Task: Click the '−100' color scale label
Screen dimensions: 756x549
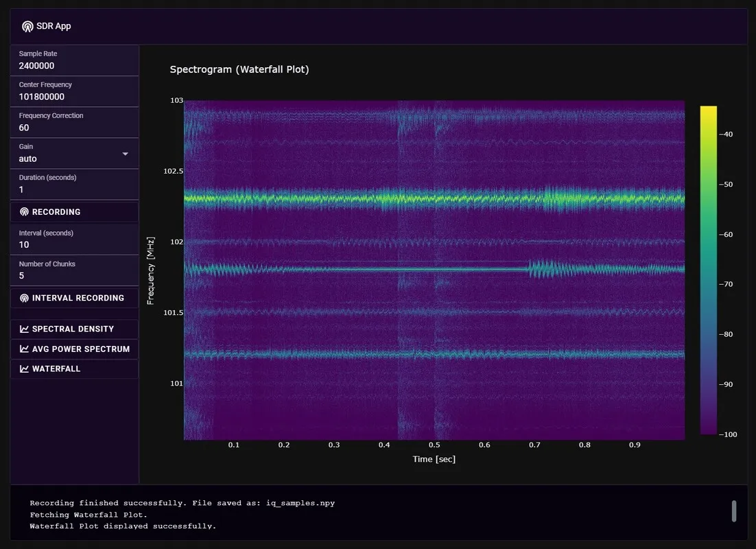Action: [728, 434]
